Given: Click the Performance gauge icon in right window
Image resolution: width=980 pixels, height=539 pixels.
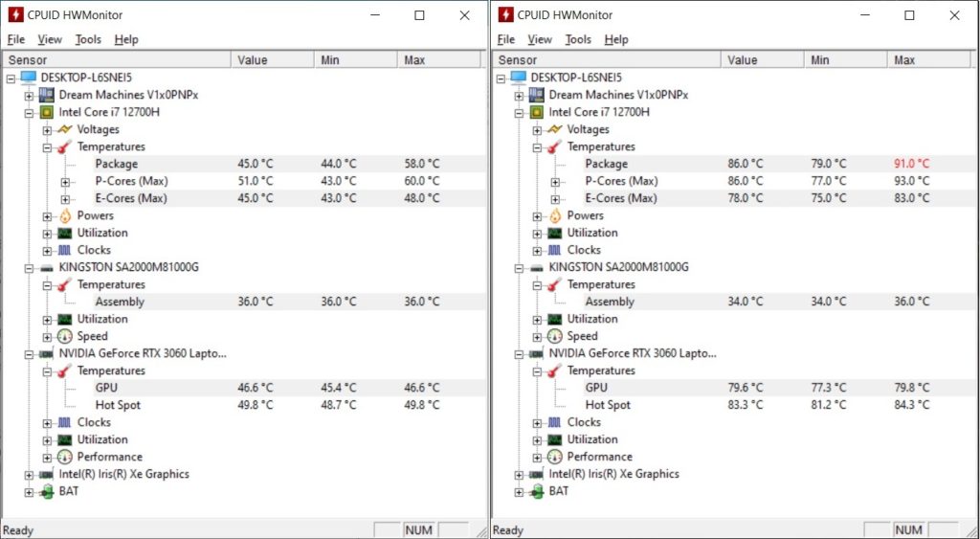Looking at the screenshot, I should click(x=554, y=457).
